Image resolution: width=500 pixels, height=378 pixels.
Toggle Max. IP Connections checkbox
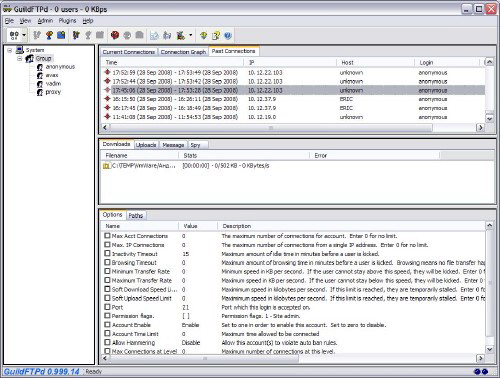click(x=107, y=244)
